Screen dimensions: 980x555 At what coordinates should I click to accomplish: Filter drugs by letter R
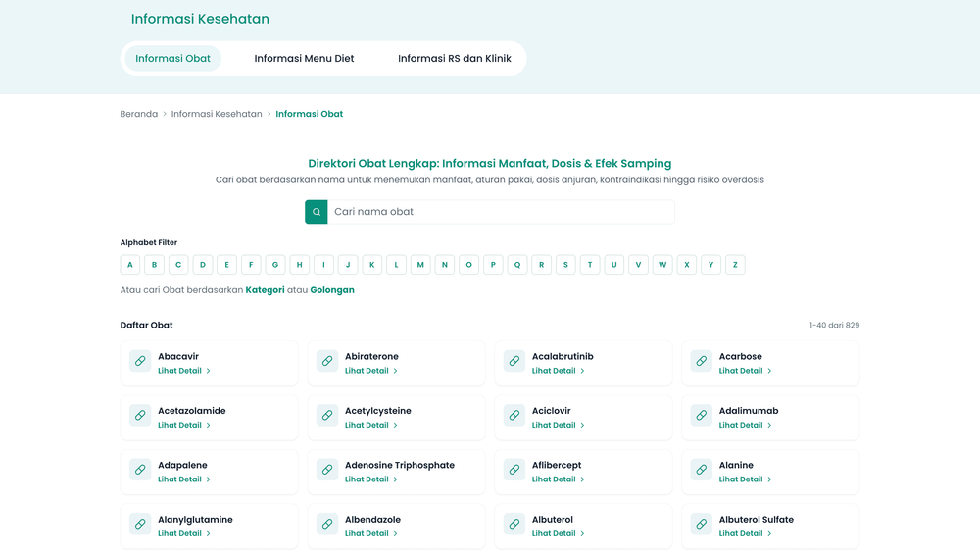(542, 265)
